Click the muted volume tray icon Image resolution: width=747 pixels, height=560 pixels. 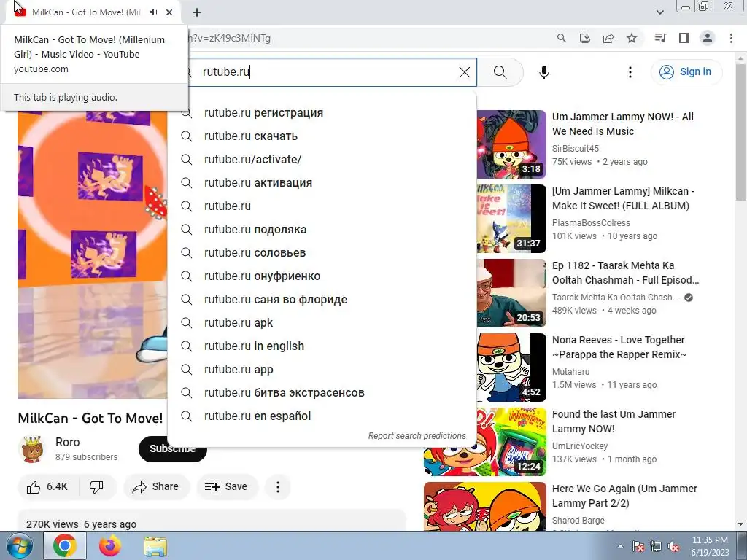click(x=673, y=547)
